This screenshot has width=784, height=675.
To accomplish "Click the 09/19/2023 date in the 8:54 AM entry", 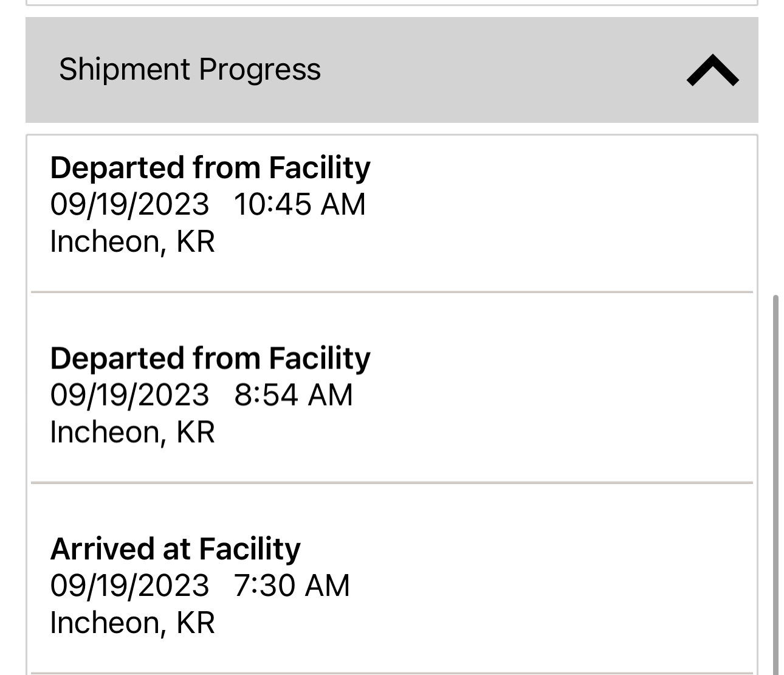I will point(129,395).
